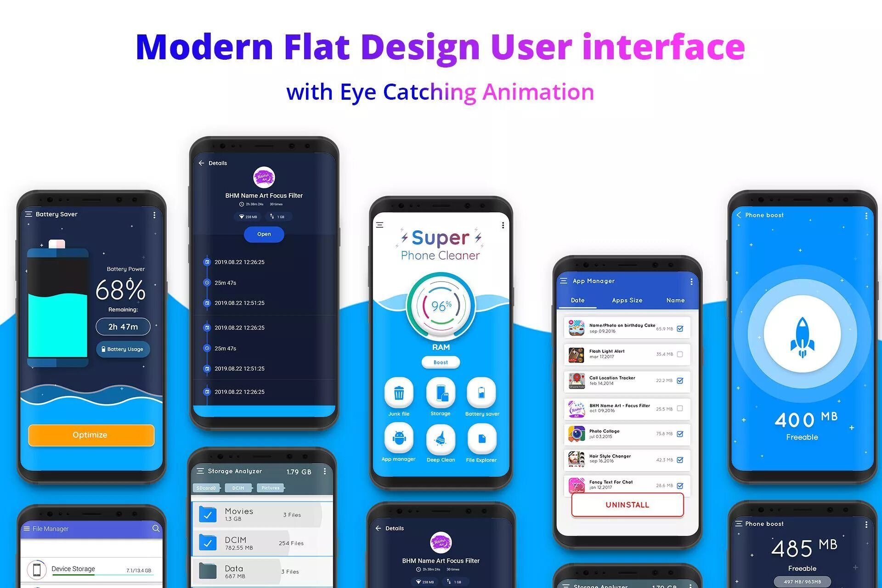Viewport: 882px width, 588px height.
Task: Click the Uninstall button for selected app
Action: pyautogui.click(x=624, y=507)
